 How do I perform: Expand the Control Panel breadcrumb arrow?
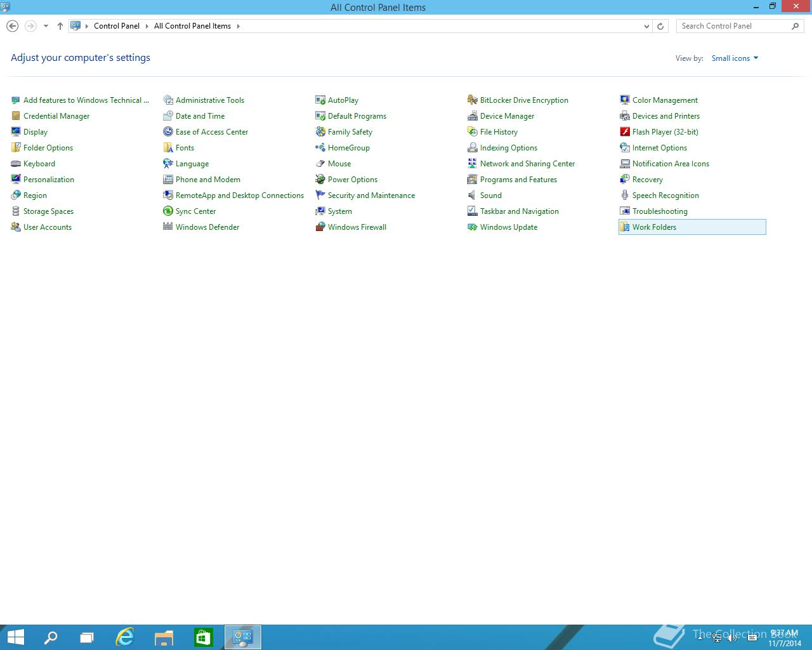coord(147,26)
